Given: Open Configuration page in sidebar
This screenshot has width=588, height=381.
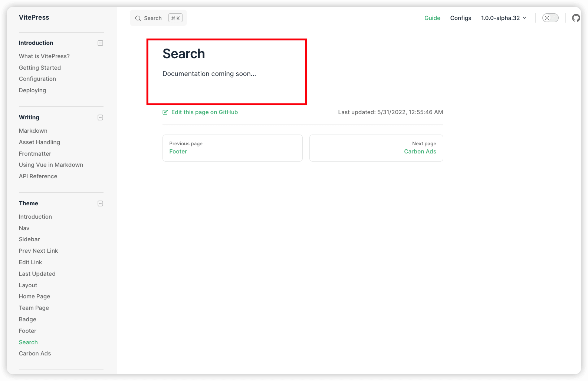Looking at the screenshot, I should [x=37, y=79].
